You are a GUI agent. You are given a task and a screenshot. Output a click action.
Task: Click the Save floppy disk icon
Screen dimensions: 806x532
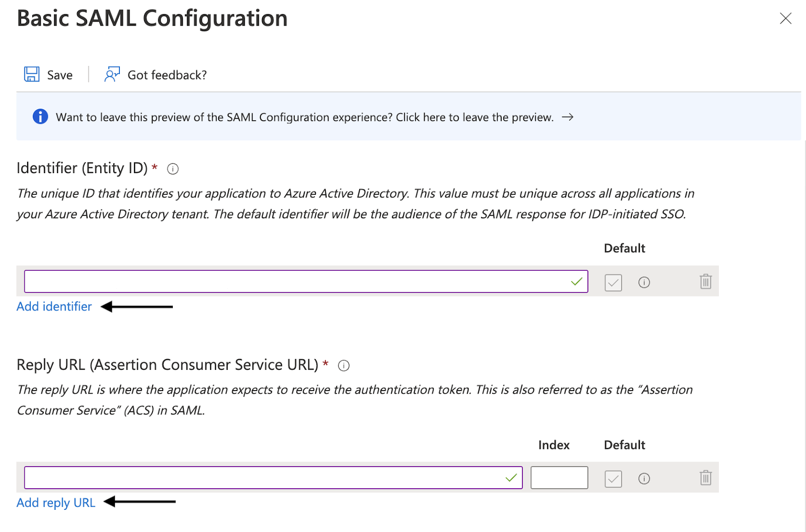click(32, 74)
